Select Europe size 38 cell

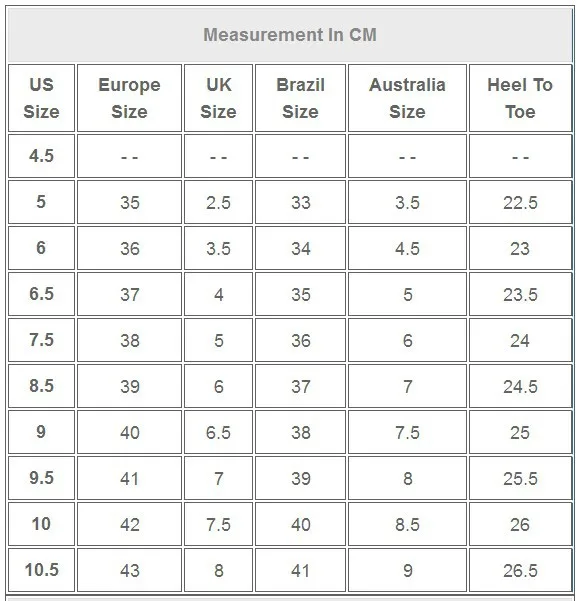129,340
